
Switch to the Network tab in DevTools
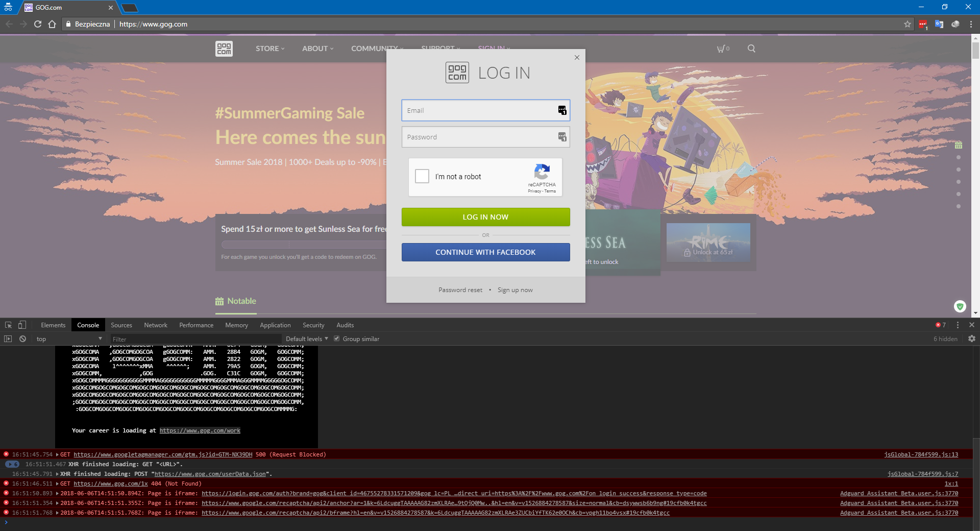[x=155, y=325]
